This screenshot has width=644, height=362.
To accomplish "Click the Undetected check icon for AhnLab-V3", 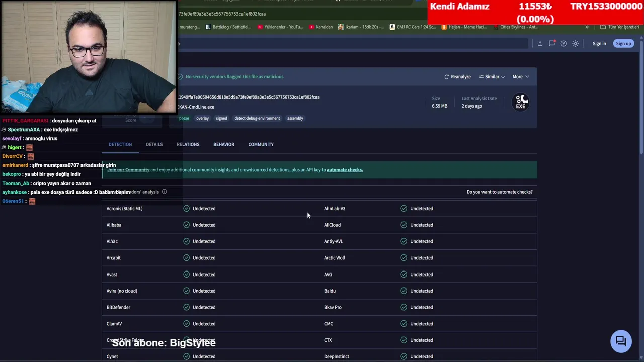I will pos(404,209).
